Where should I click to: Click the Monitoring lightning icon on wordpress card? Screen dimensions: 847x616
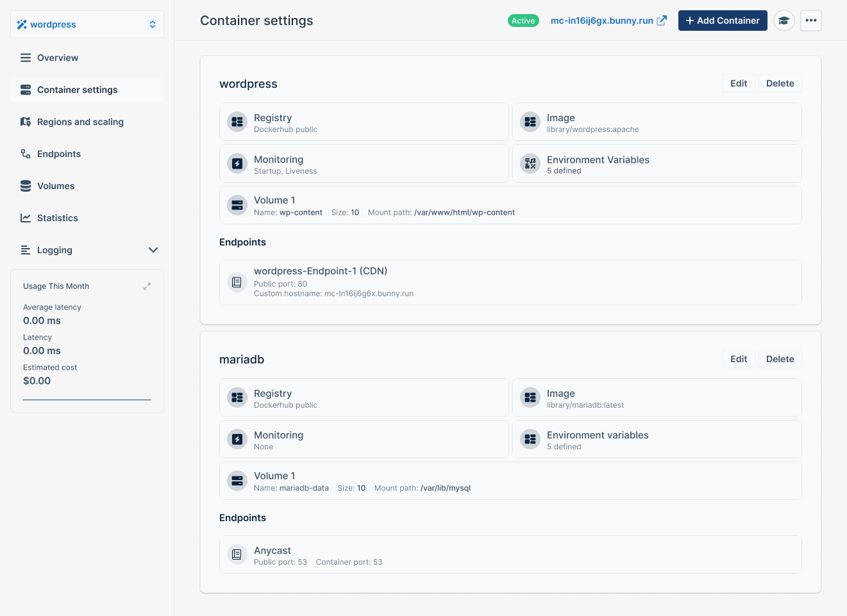click(237, 163)
